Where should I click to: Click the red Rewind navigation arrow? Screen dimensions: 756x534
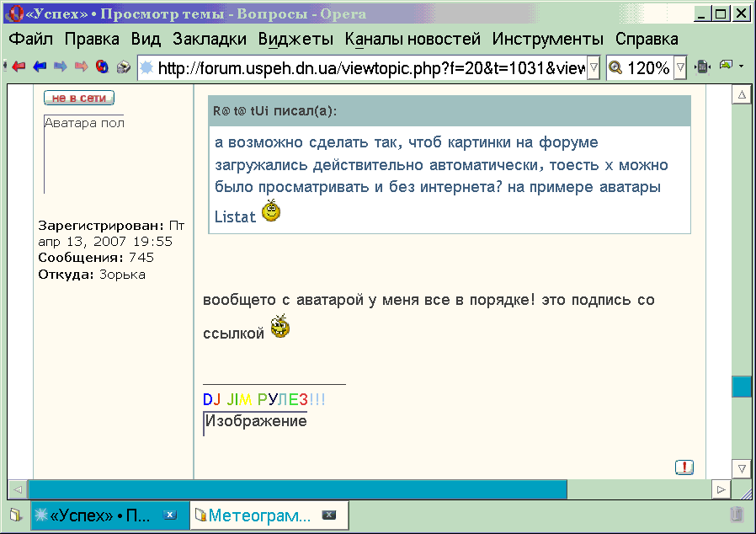(x=19, y=67)
